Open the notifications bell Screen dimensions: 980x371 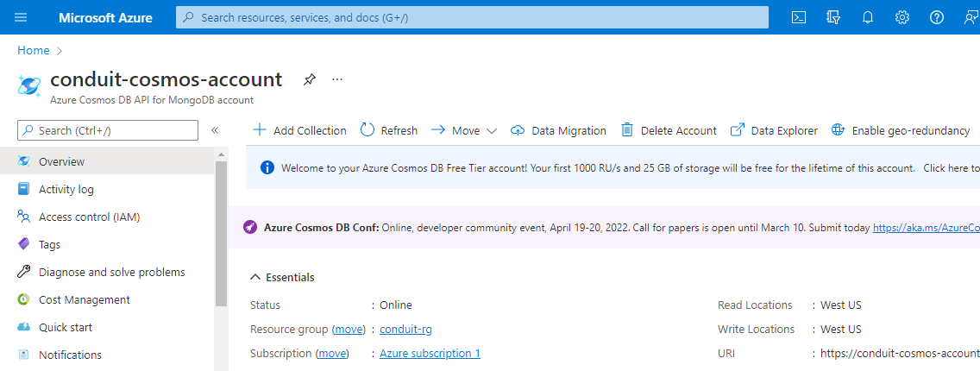[868, 17]
